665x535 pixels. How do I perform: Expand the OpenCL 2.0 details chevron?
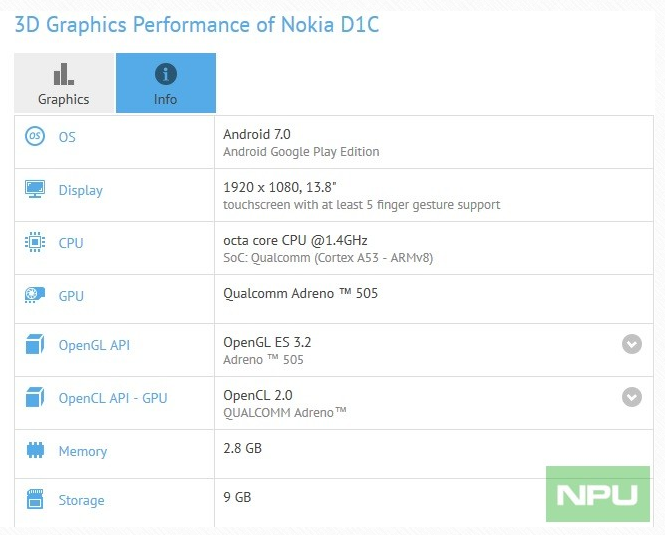632,397
